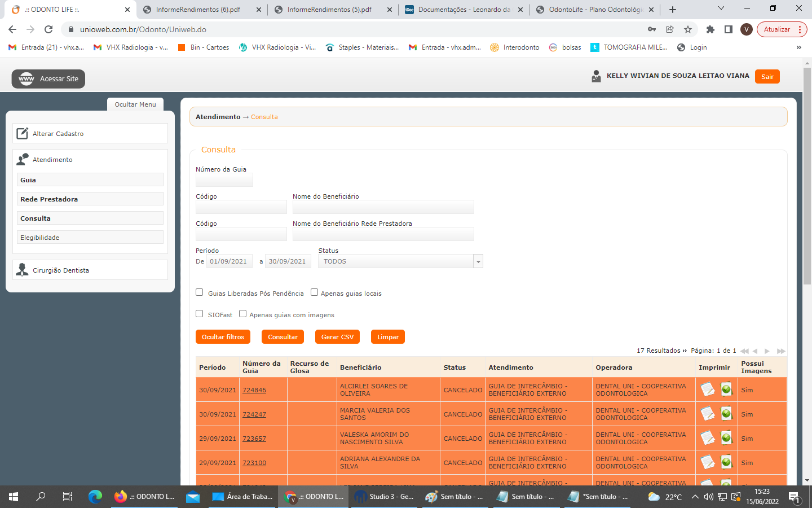
Task: Open browser extensions puzzle icon
Action: click(710, 29)
